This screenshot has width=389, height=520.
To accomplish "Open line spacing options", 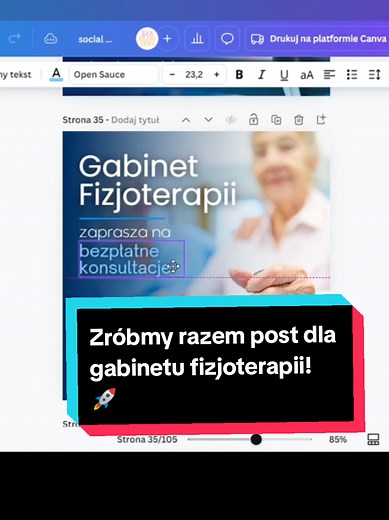I will (x=374, y=75).
